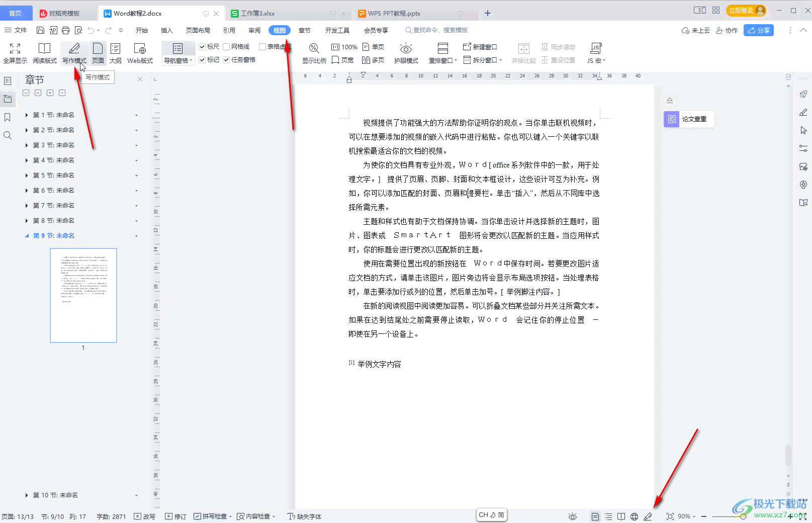Turn on eye protection mode (护眼模式)
Image resolution: width=812 pixels, height=523 pixels.
406,53
